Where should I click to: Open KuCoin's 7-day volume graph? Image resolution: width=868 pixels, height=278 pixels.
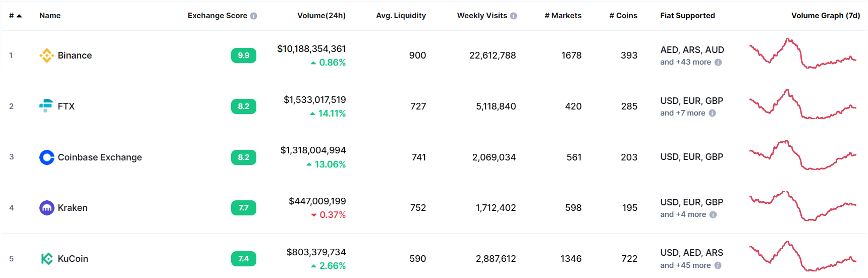pyautogui.click(x=802, y=257)
